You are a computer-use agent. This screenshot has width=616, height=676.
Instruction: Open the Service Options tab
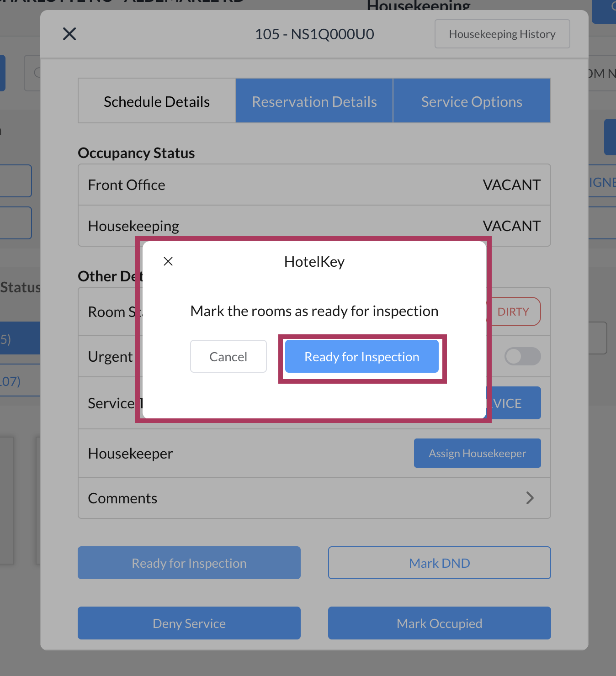click(472, 101)
